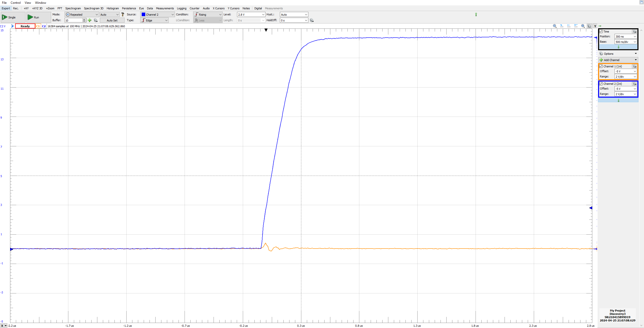Image resolution: width=644 pixels, height=328 pixels.
Task: Toggle the Time checkbox
Action: coord(601,32)
